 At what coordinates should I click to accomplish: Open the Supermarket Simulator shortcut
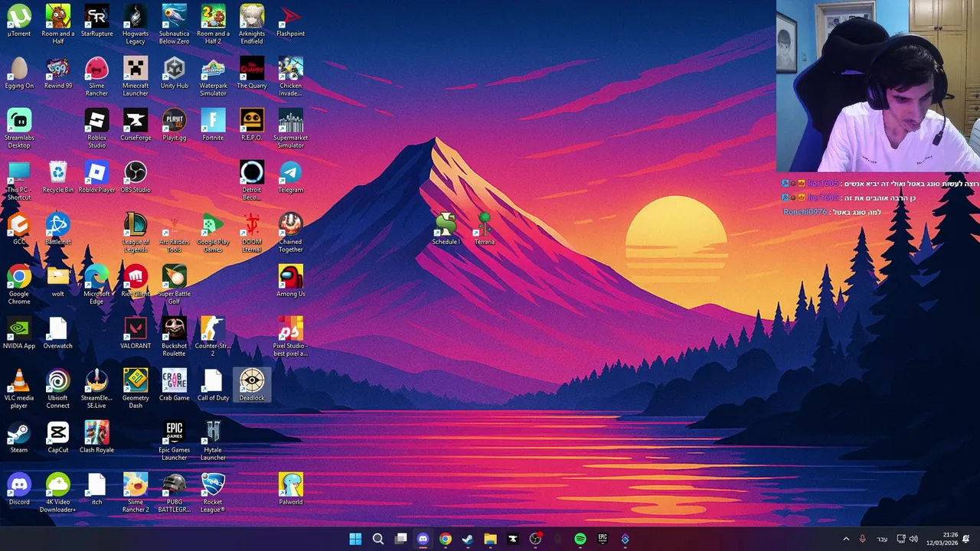(290, 129)
